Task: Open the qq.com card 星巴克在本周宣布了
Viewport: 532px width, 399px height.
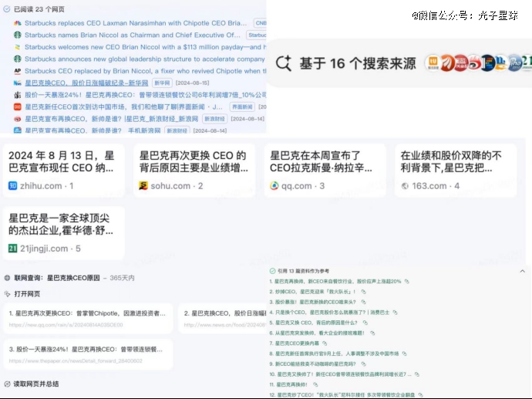Action: pyautogui.click(x=325, y=171)
